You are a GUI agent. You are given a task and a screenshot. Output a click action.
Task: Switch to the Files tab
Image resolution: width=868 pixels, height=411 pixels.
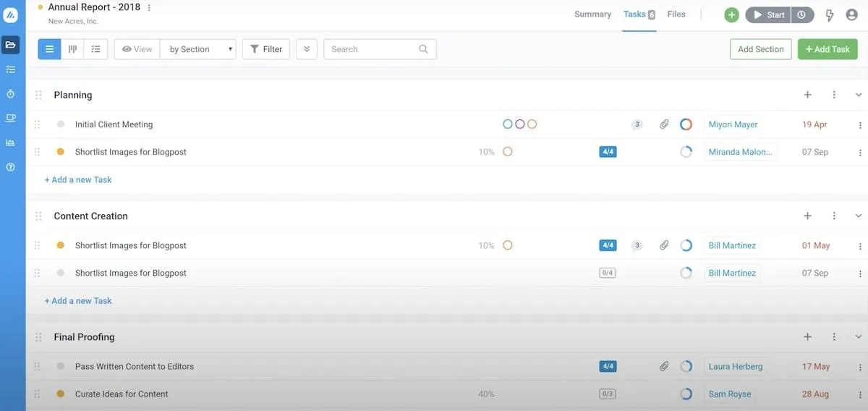coord(676,14)
